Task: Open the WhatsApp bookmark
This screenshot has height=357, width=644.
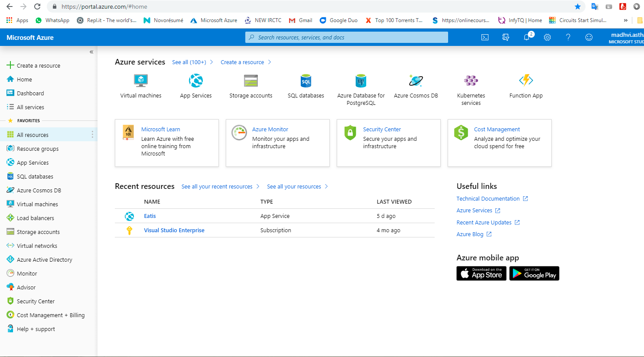Action: [x=52, y=20]
